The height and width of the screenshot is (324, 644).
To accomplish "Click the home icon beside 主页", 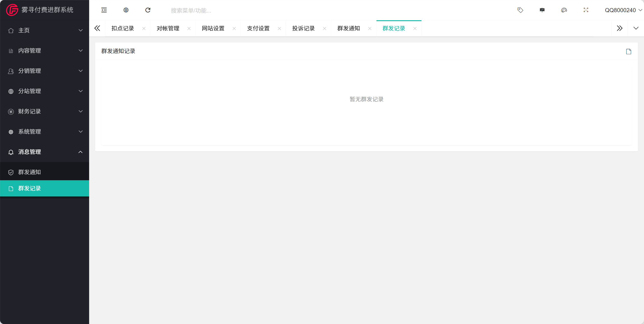I will [x=11, y=31].
